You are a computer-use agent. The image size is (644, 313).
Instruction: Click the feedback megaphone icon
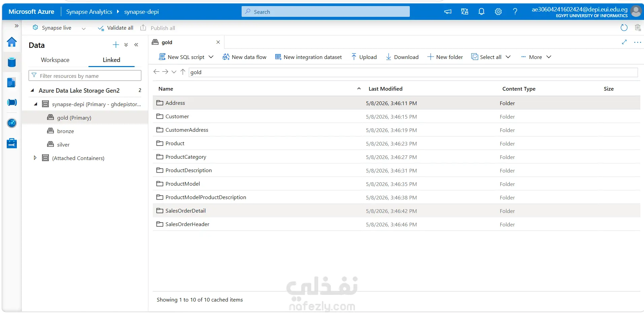pyautogui.click(x=448, y=12)
